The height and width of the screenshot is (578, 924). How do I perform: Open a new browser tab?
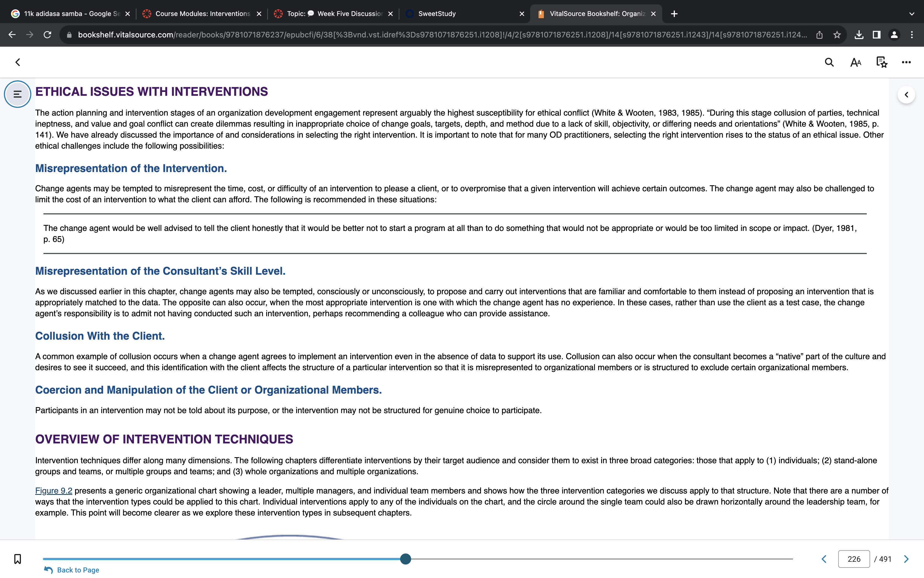pyautogui.click(x=674, y=14)
